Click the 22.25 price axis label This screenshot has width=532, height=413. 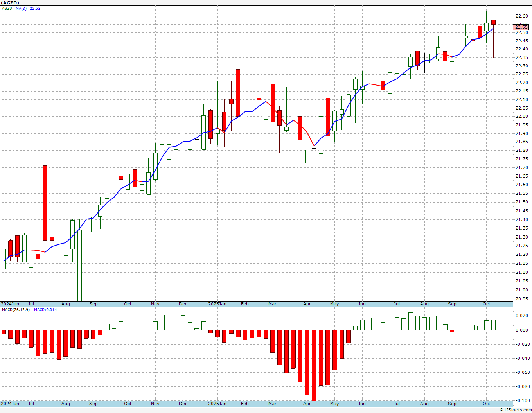pos(521,74)
